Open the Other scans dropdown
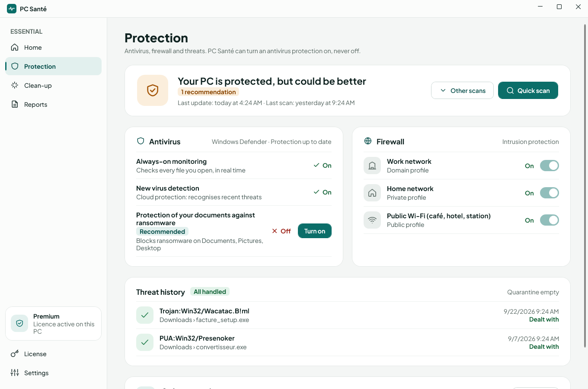The image size is (588, 389). [462, 90]
